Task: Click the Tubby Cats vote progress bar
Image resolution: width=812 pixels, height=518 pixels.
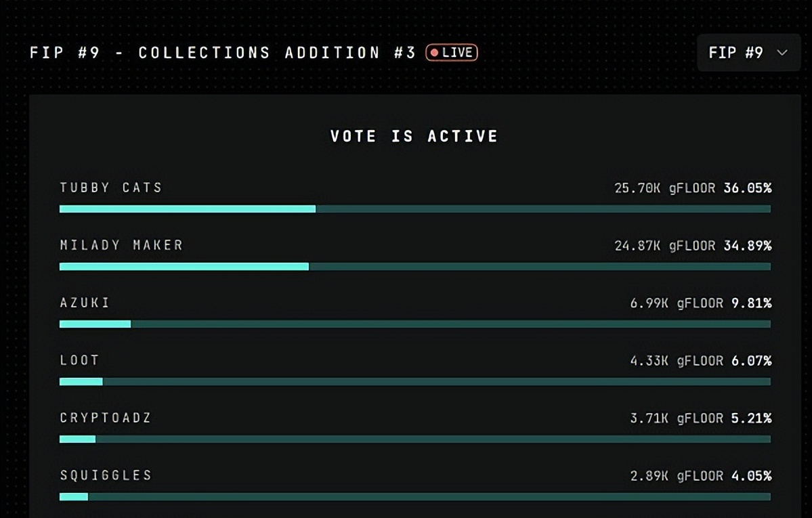Action: [x=414, y=209]
